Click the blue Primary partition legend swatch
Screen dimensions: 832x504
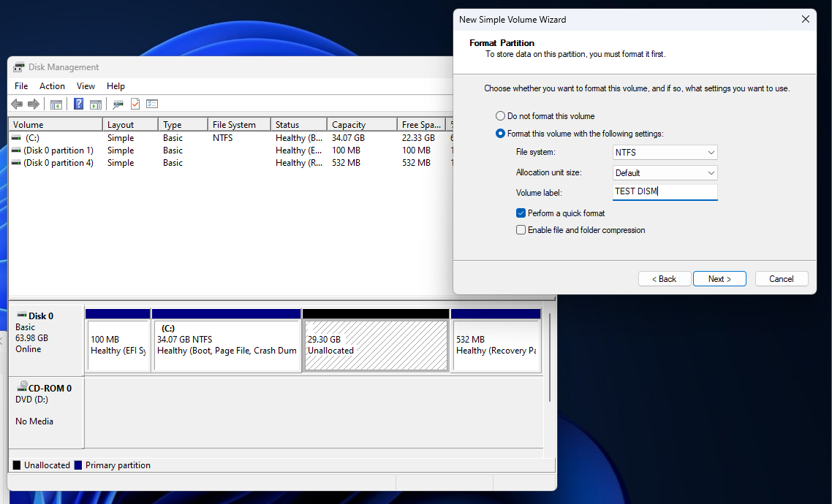pyautogui.click(x=78, y=465)
